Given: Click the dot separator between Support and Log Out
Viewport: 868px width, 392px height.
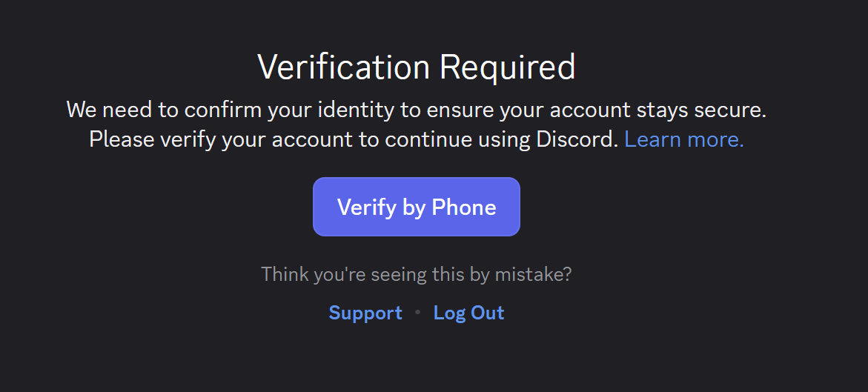Looking at the screenshot, I should [x=417, y=313].
